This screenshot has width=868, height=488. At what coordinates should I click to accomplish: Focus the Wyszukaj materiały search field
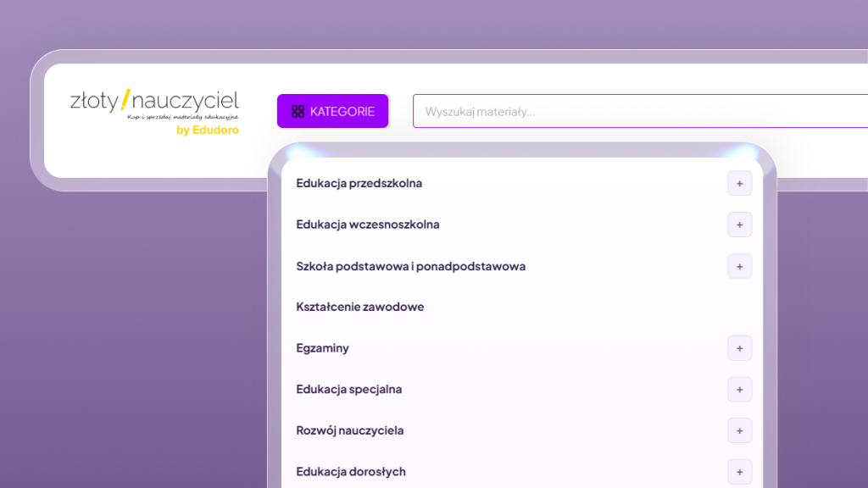pyautogui.click(x=636, y=111)
